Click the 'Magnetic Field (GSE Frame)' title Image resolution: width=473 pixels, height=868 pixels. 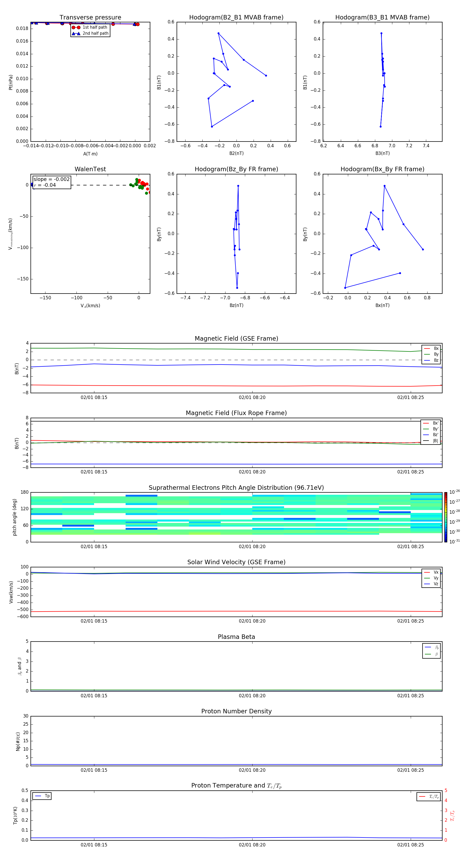236,339
